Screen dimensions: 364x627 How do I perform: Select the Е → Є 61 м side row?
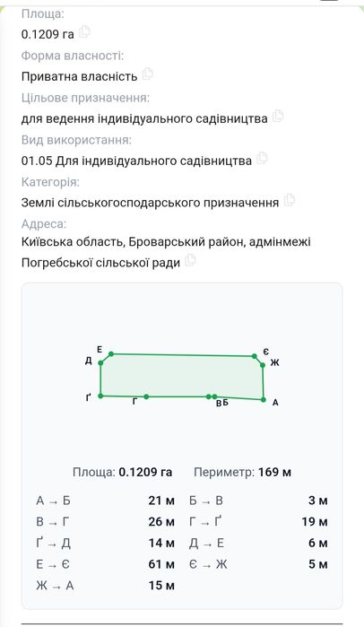pyautogui.click(x=105, y=564)
